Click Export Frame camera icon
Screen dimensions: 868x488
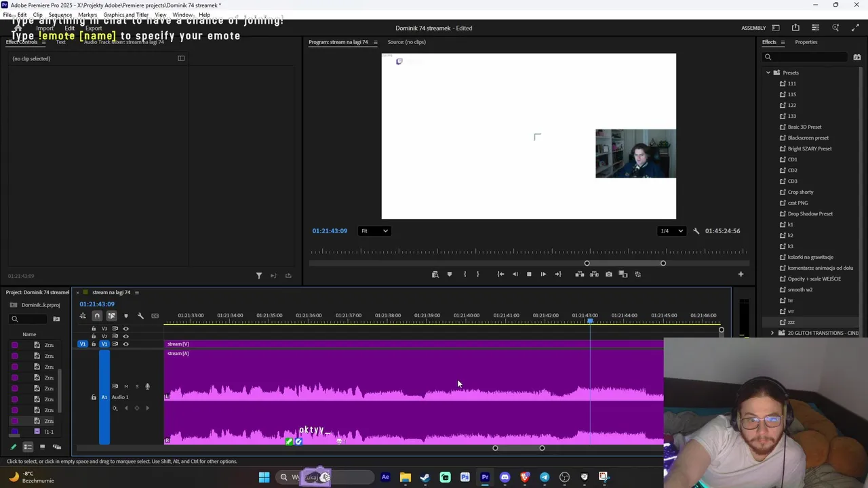(608, 274)
